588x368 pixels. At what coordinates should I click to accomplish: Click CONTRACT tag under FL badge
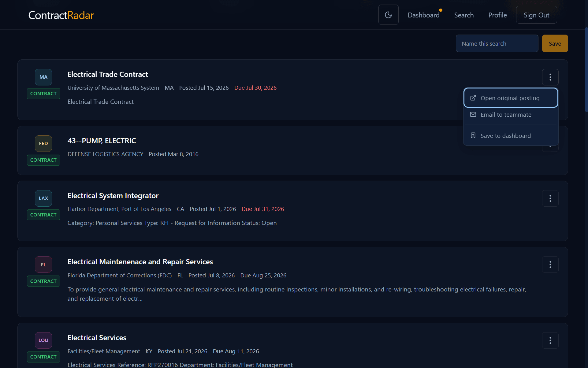(43, 281)
